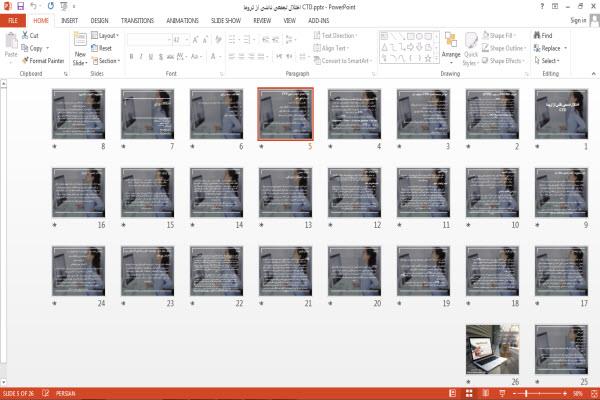This screenshot has width=600, height=400.
Task: Open Clipboard pane dialog launcher
Action: 66,74
